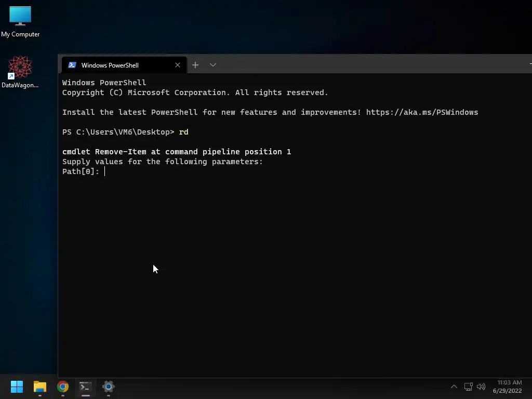The image size is (532, 399).
Task: Click the Copyright Microsoft Corporation line
Action: (x=195, y=92)
